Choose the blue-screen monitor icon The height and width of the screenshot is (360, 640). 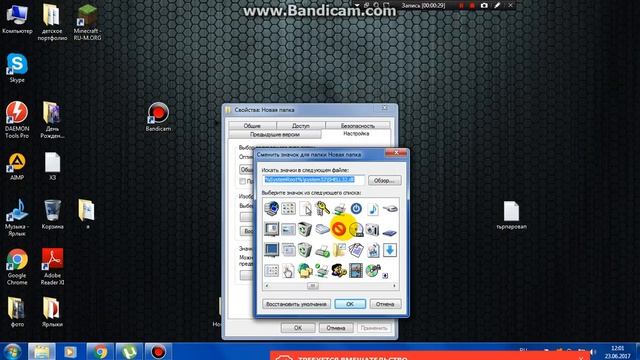pyautogui.click(x=271, y=250)
